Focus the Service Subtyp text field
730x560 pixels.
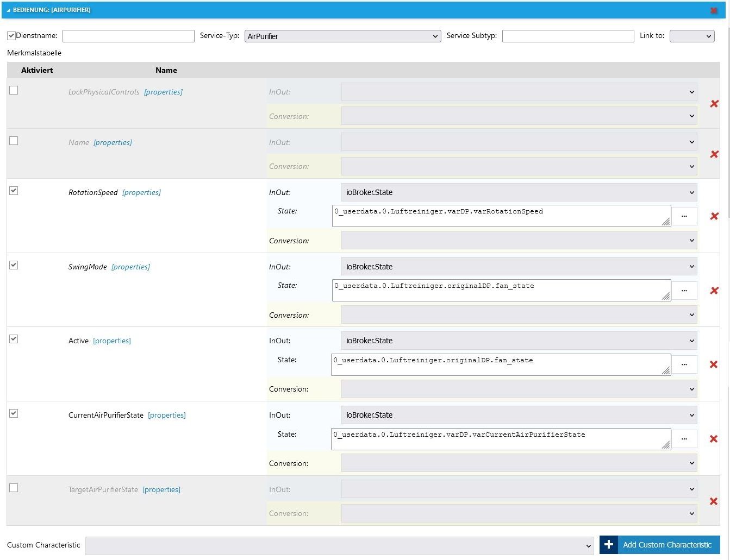(x=568, y=36)
